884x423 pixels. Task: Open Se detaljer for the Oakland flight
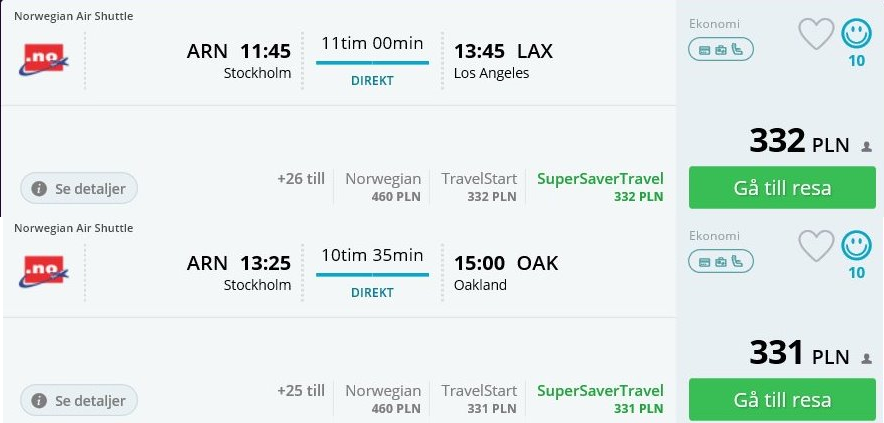79,400
